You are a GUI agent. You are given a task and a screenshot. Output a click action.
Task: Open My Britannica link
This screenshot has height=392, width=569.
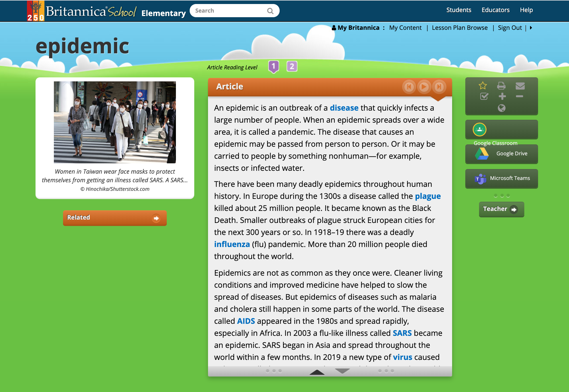[x=358, y=28]
